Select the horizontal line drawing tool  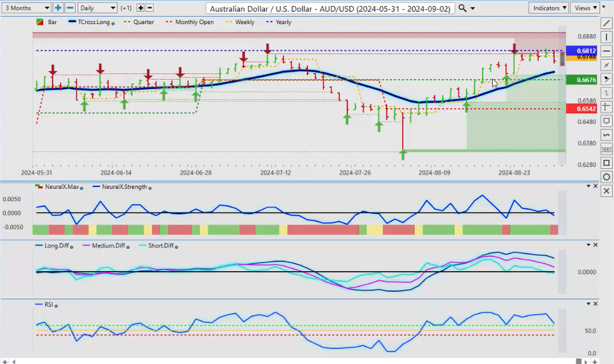(606, 51)
